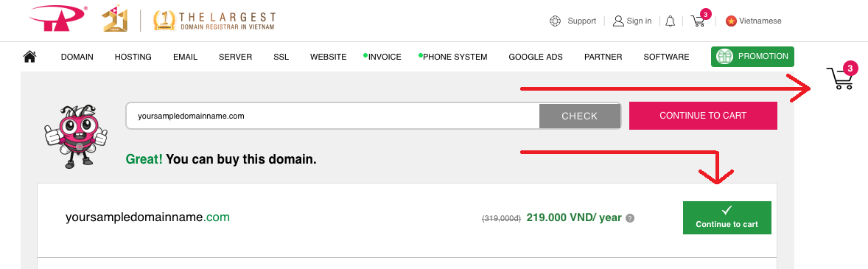Open the notification bell icon

point(670,21)
